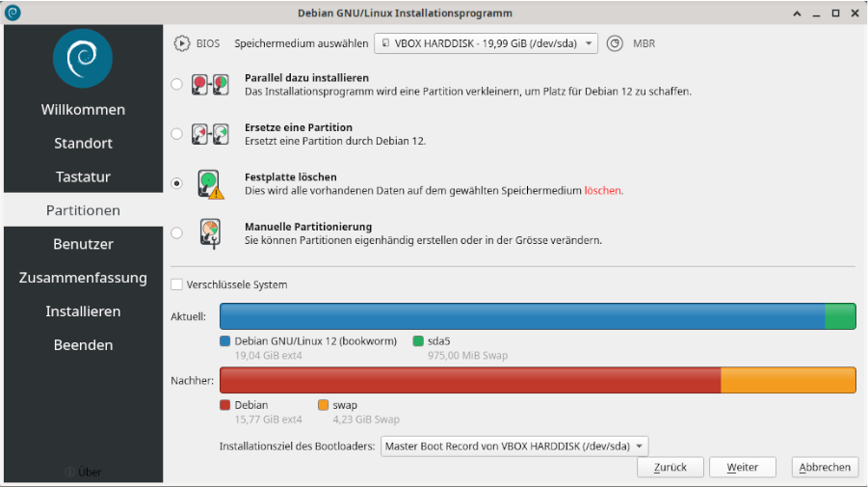The width and height of the screenshot is (868, 487).
Task: Go to Tastatur step in sidebar
Action: click(83, 176)
